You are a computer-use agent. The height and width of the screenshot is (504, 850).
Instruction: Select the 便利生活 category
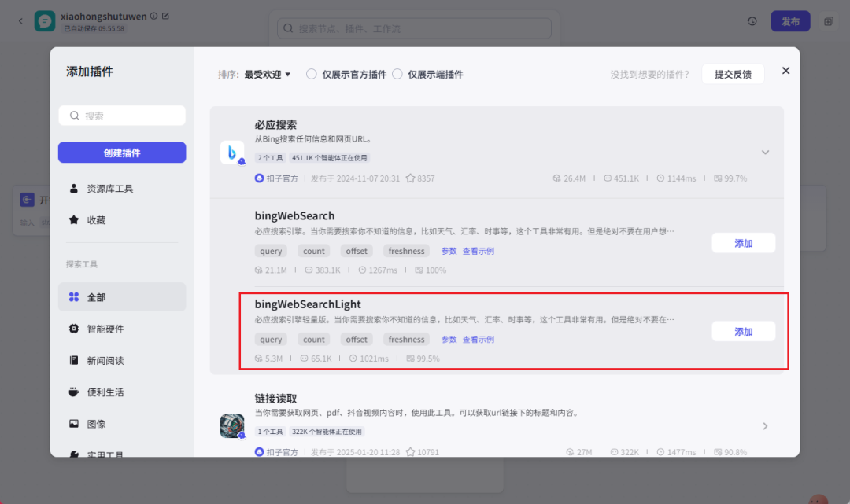pyautogui.click(x=122, y=392)
